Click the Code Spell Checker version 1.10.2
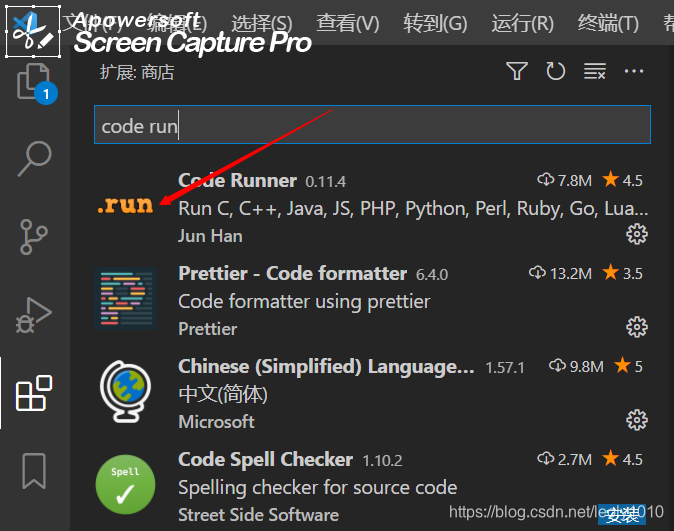Viewport: 674px width, 531px height. pos(382,461)
